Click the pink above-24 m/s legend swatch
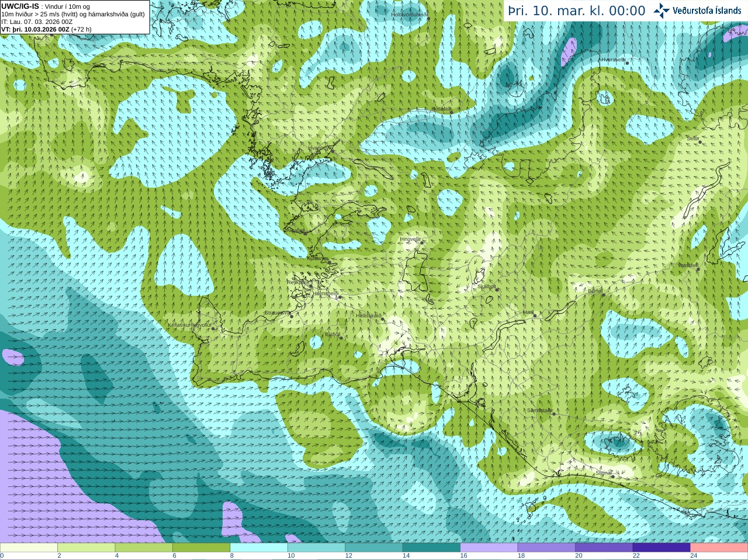The height and width of the screenshot is (560, 748). pyautogui.click(x=719, y=548)
